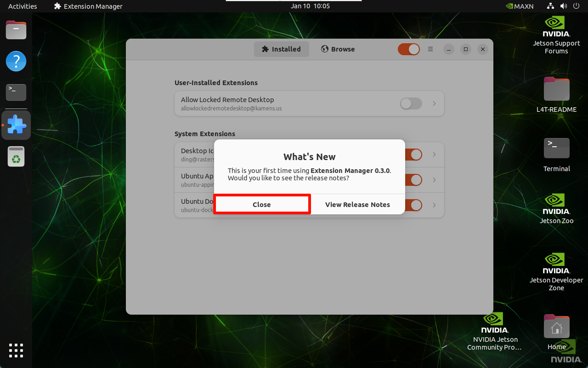Launch Terminal from the desktop shortcut

pos(556,148)
